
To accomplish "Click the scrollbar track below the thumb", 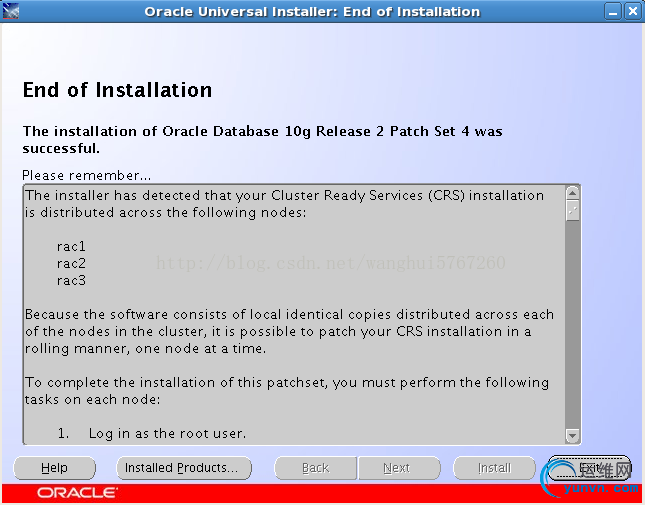I will click(572, 325).
